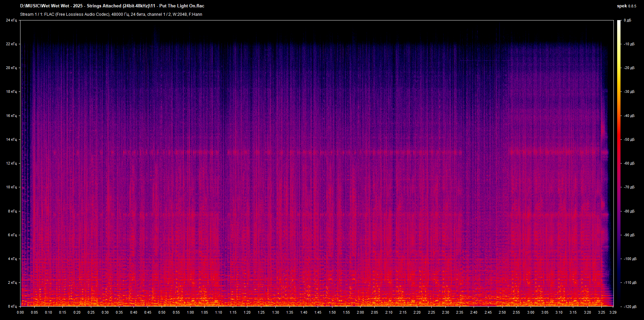Click the 0:30 time axis label

105,312
